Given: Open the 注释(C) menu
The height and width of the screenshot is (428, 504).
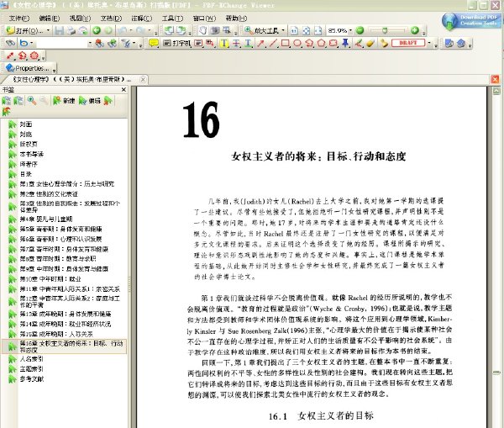Looking at the screenshot, I should pos(142,18).
